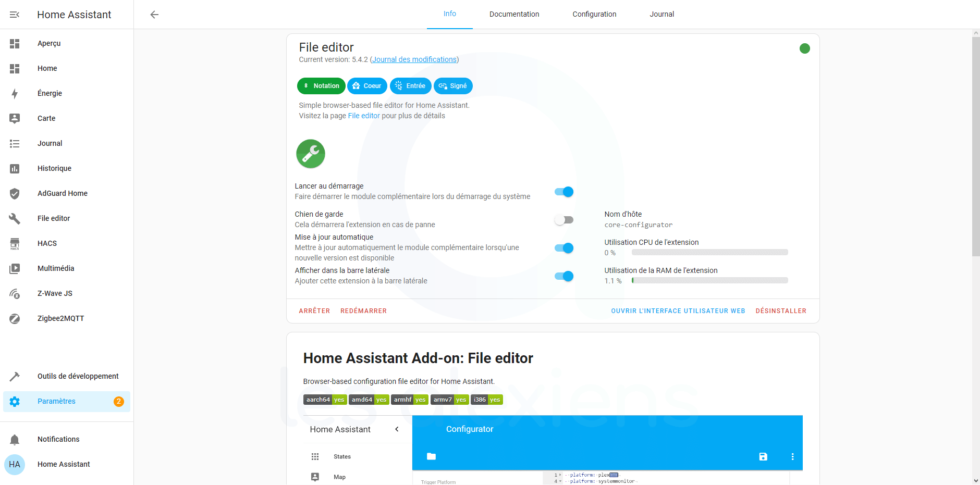The image size is (980, 485).
Task: Click the Notation rating chip
Action: (321, 86)
